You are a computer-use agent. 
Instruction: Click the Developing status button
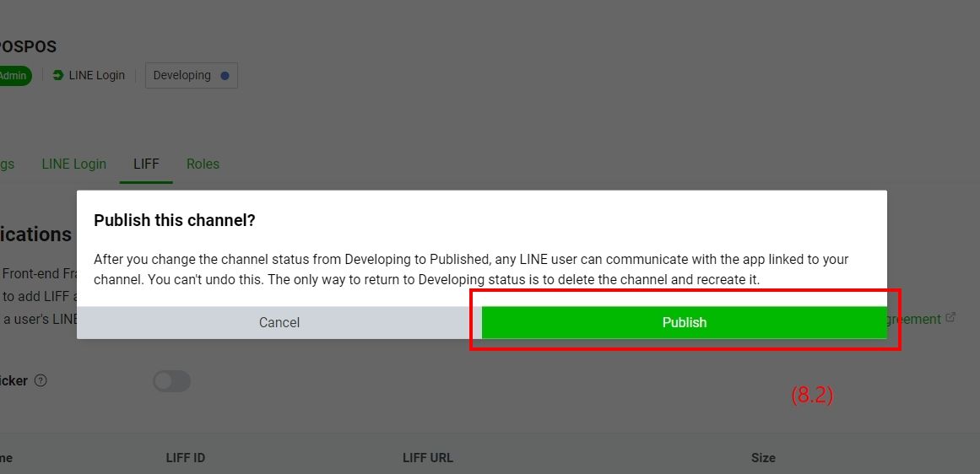tap(191, 75)
